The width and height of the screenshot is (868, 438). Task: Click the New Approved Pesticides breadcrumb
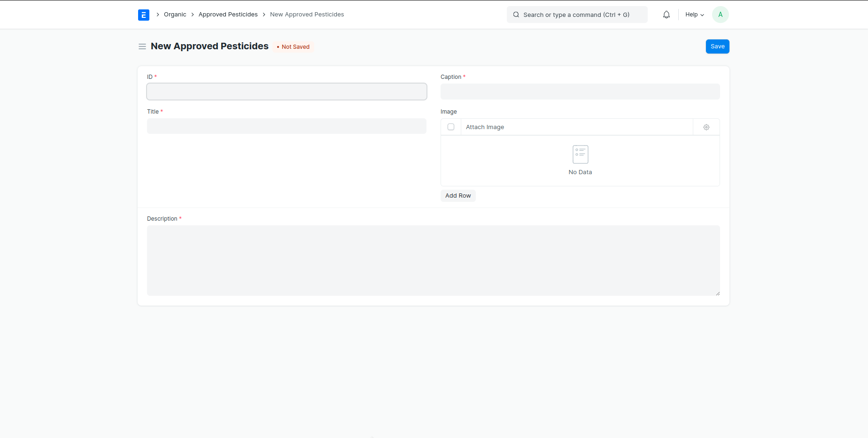click(307, 15)
